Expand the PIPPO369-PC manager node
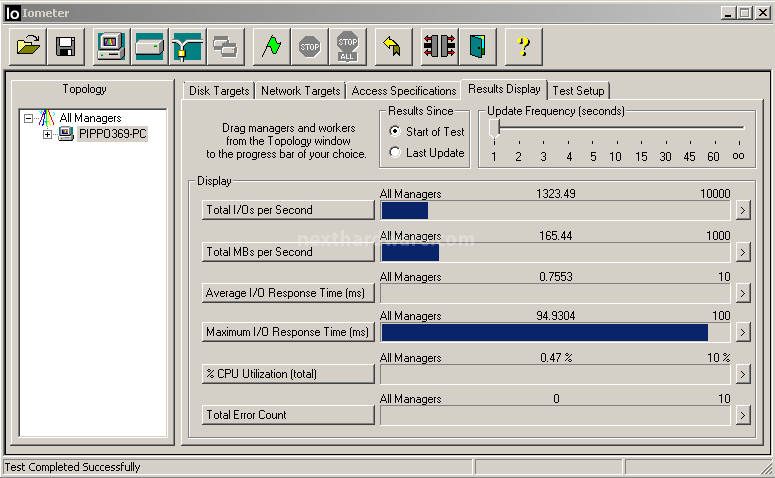The height and width of the screenshot is (478, 775). point(47,134)
